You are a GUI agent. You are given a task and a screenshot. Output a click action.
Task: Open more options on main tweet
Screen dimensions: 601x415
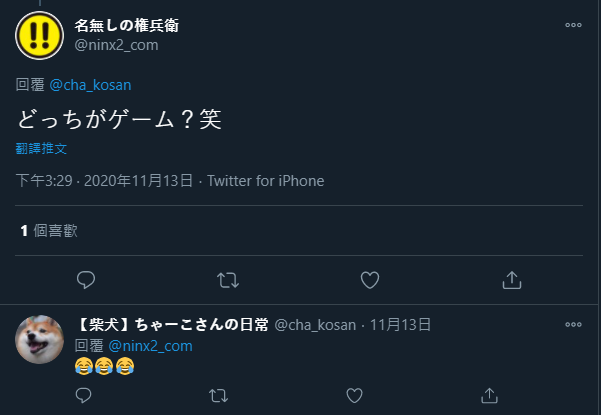(573, 25)
